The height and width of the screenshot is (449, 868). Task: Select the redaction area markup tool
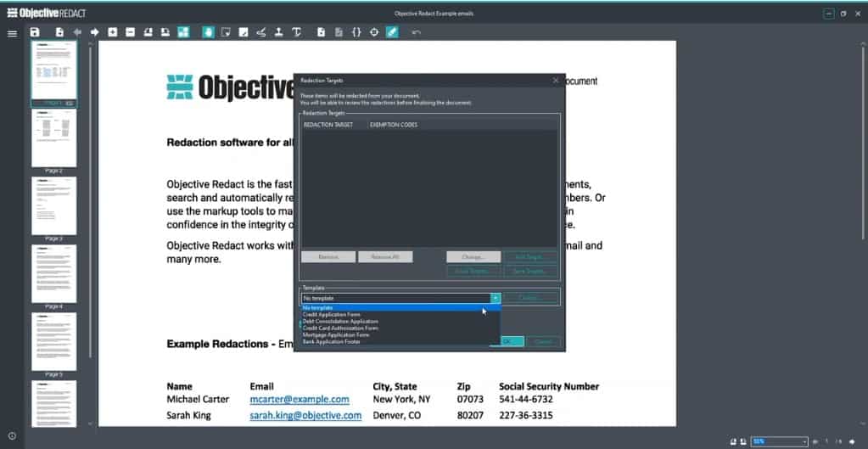coord(243,32)
